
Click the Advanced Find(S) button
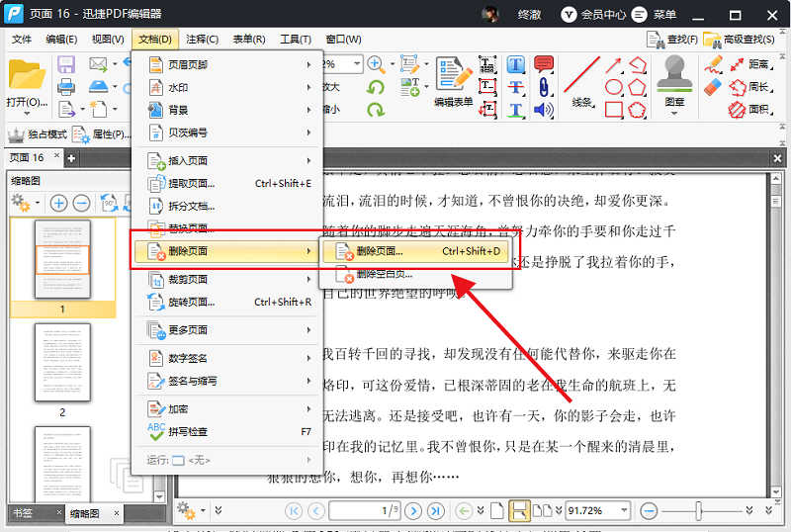coord(739,40)
